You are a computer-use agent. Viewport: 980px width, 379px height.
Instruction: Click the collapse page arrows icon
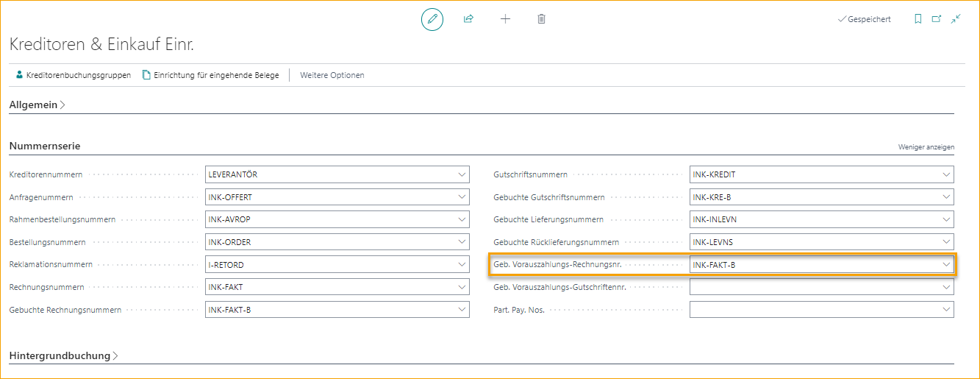956,19
